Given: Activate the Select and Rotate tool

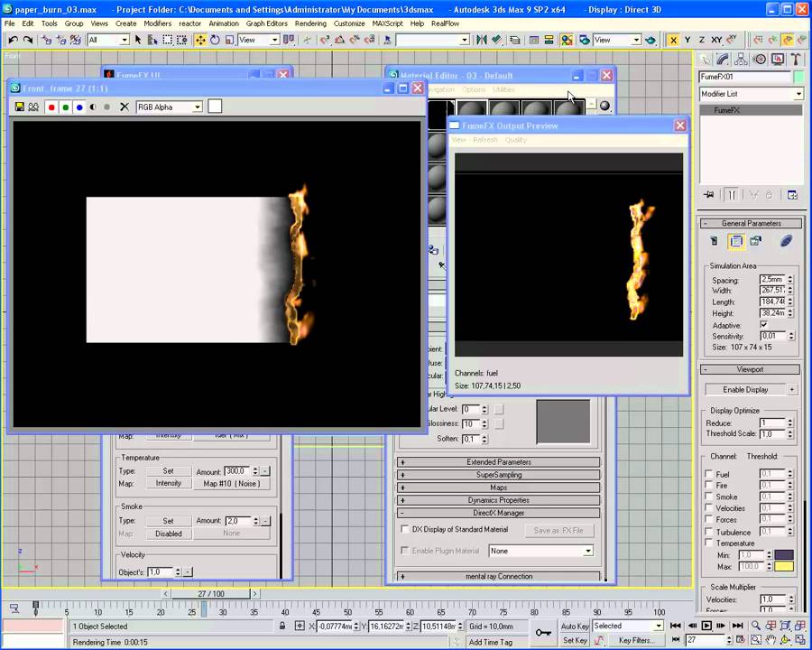Looking at the screenshot, I should [215, 40].
